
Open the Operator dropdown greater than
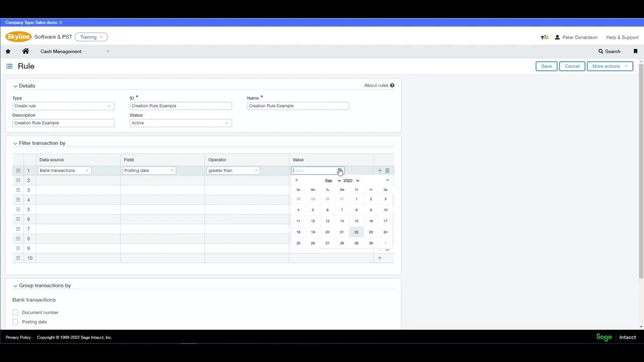233,170
